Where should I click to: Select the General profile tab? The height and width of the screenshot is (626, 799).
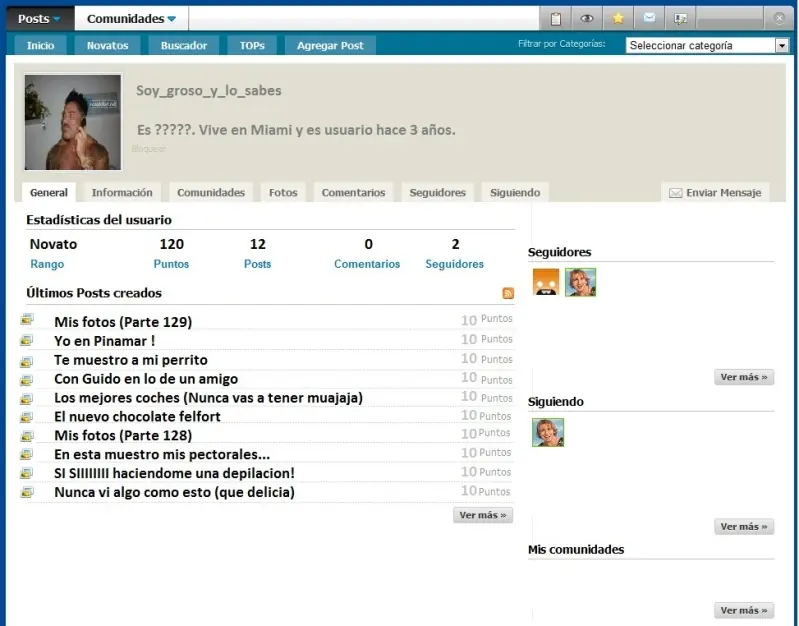pyautogui.click(x=49, y=193)
